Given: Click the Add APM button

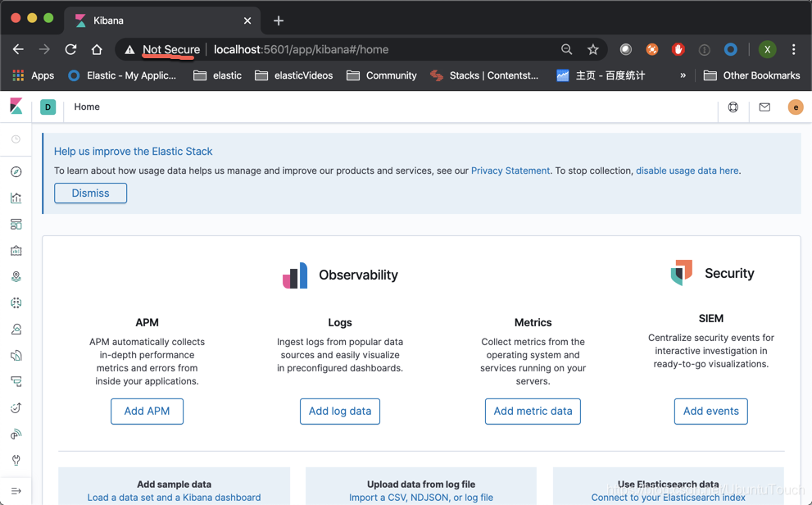Looking at the screenshot, I should pyautogui.click(x=147, y=412).
